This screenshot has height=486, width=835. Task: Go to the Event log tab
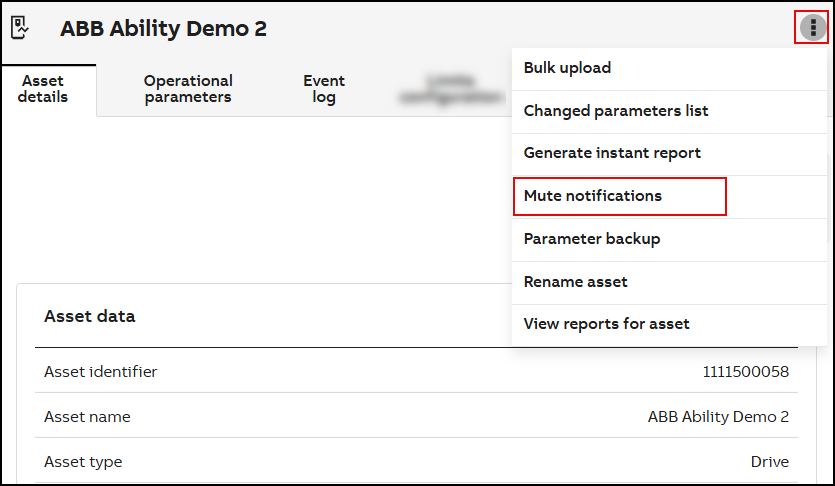324,89
